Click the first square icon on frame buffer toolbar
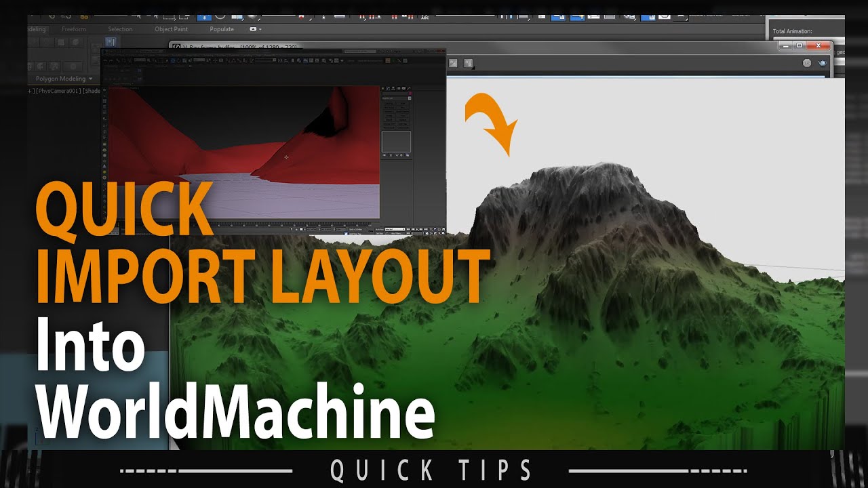The width and height of the screenshot is (868, 488). click(452, 63)
